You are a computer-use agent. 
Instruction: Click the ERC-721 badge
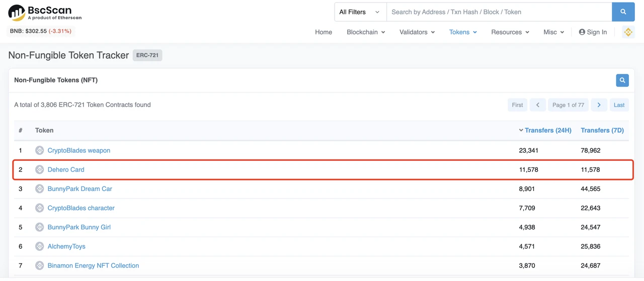(147, 55)
